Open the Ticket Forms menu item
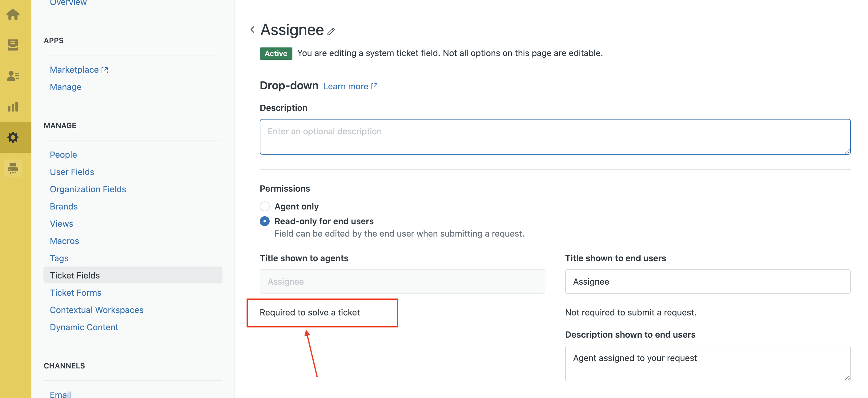This screenshot has width=868, height=398. pos(75,292)
